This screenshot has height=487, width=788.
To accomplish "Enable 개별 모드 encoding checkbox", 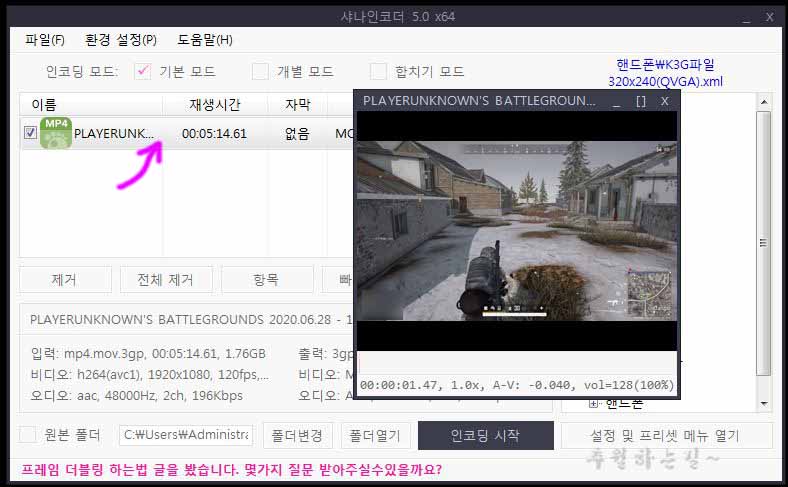I will click(260, 71).
